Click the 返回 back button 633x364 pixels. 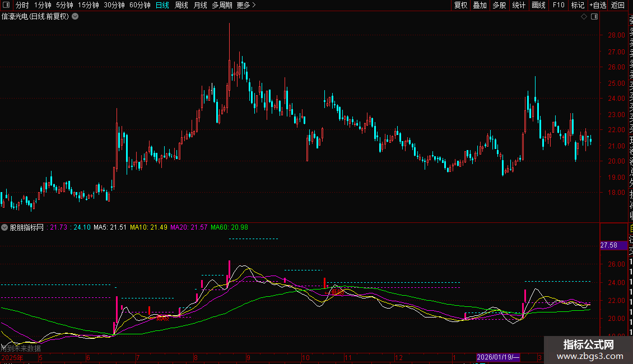tap(618, 5)
